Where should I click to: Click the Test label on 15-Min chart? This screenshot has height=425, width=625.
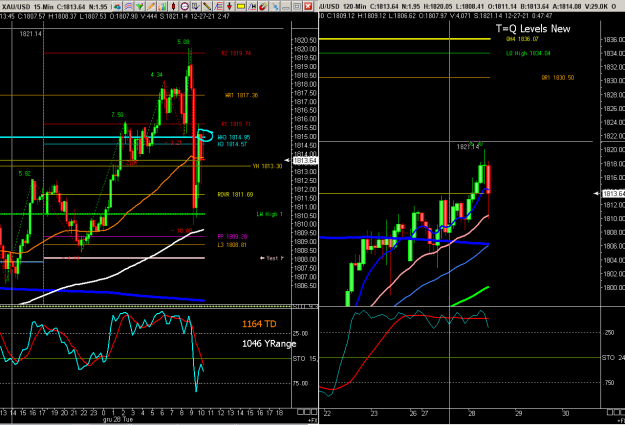click(271, 258)
